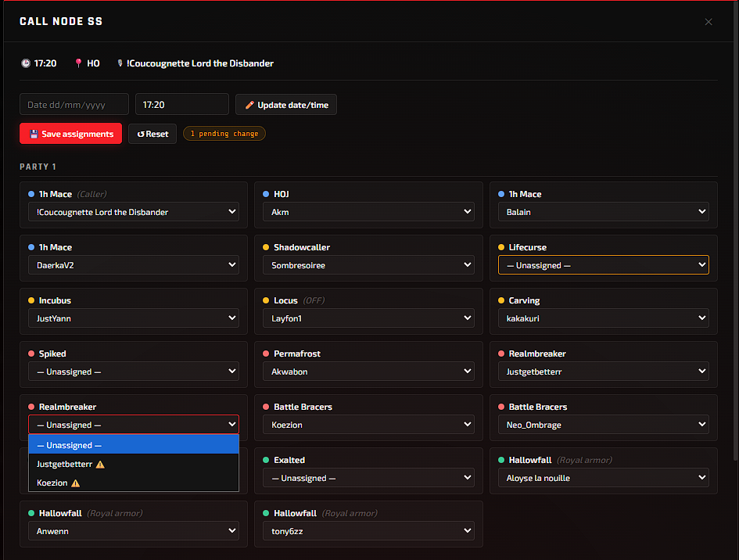Click the clock icon beside 17:20
The height and width of the screenshot is (560, 739).
click(x=26, y=63)
